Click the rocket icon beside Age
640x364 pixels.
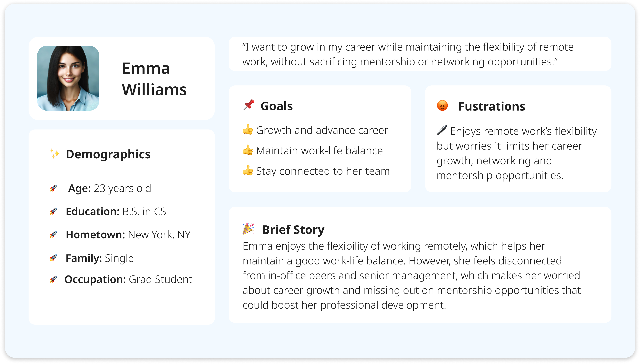click(53, 188)
